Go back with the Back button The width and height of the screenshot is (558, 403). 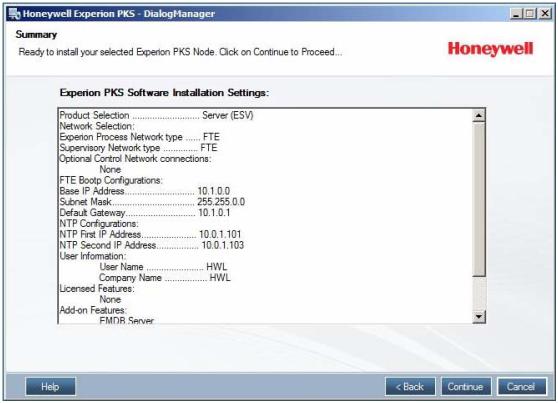[410, 387]
